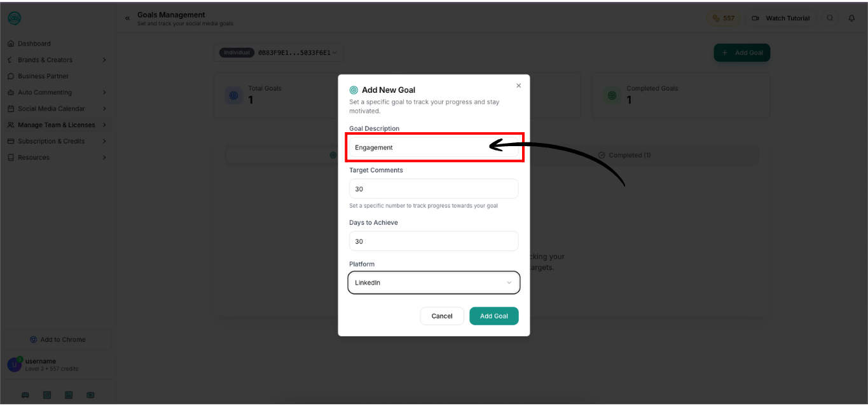Expand the Individual account selector dropdown
The height and width of the screenshot is (406, 868).
pyautogui.click(x=278, y=53)
